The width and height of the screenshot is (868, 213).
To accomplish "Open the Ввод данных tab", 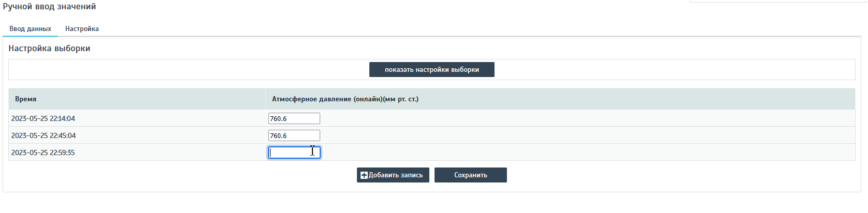I will [x=30, y=29].
